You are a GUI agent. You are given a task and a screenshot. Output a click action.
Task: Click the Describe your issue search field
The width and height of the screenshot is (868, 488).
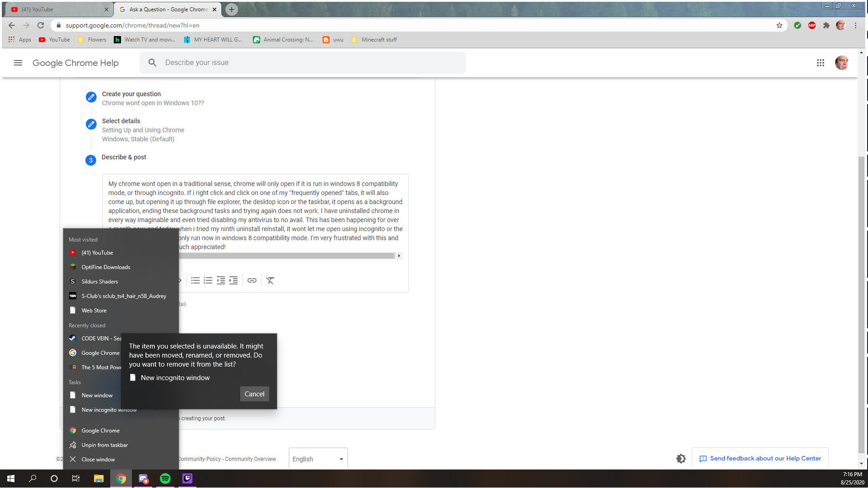pos(304,63)
